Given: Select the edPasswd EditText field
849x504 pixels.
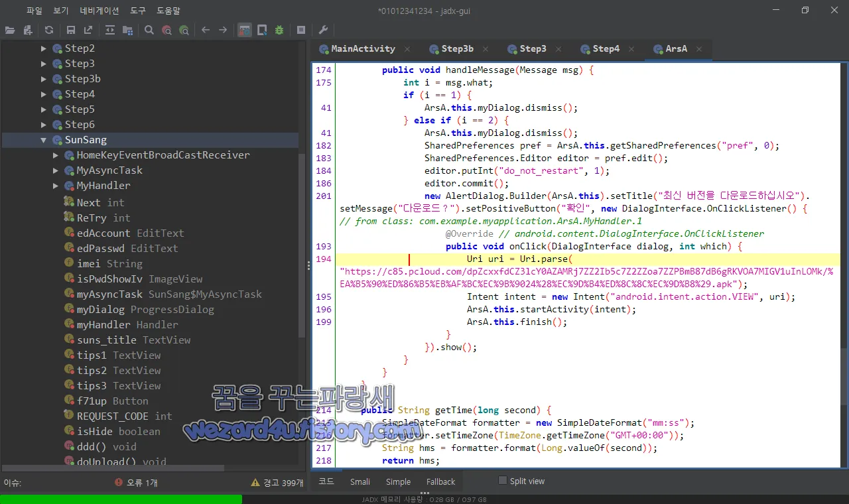Looking at the screenshot, I should 121,249.
